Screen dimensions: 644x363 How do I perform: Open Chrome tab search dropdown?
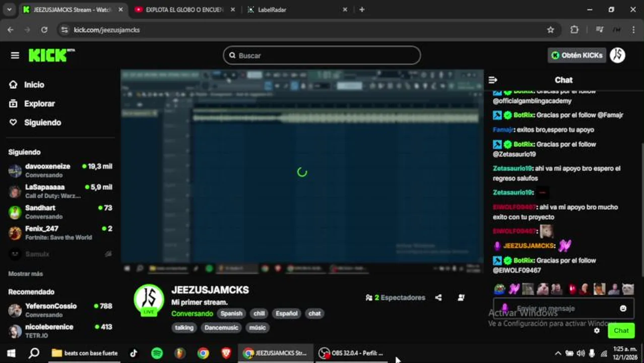tap(9, 10)
